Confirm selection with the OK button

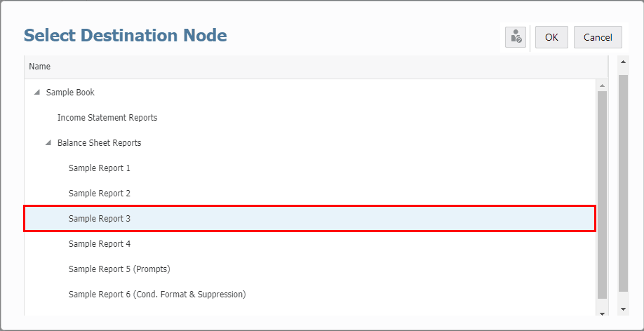(x=551, y=37)
